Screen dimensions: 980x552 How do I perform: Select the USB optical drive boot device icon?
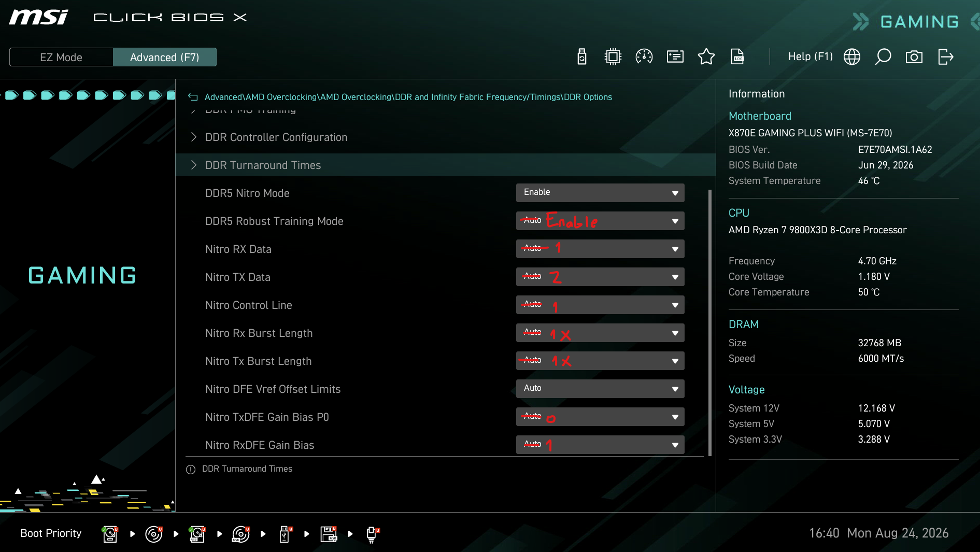point(241,534)
